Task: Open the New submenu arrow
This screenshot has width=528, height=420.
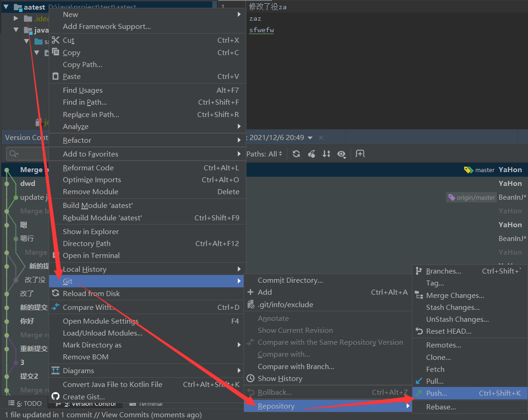Action: (x=239, y=14)
